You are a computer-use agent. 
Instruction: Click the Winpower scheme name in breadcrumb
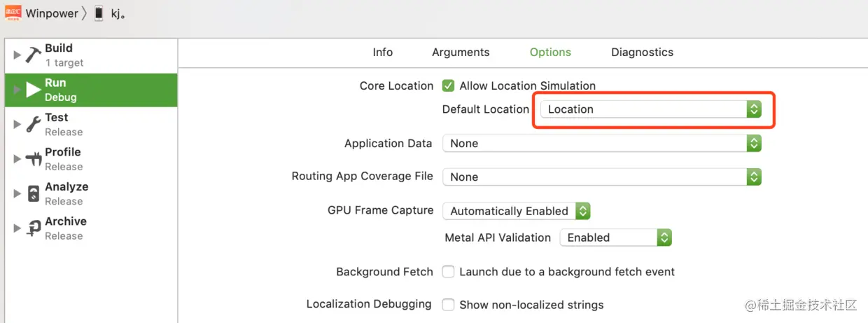[x=52, y=13]
